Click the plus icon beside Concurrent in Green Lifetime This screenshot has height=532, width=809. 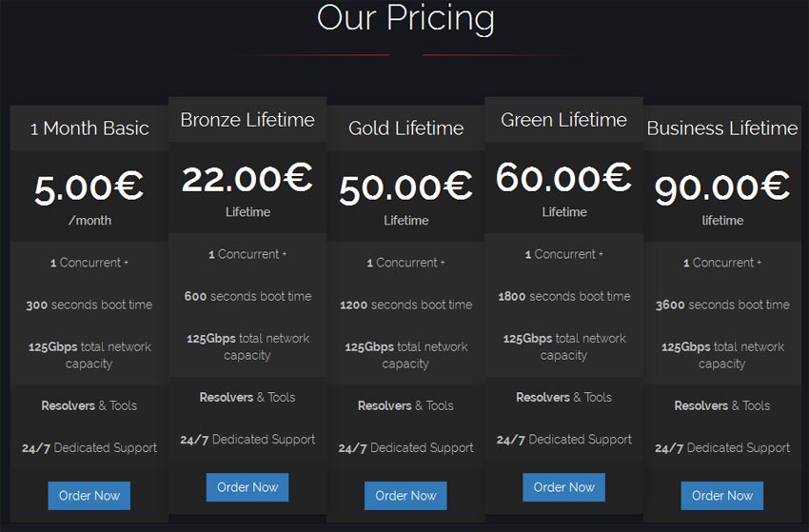coord(601,254)
